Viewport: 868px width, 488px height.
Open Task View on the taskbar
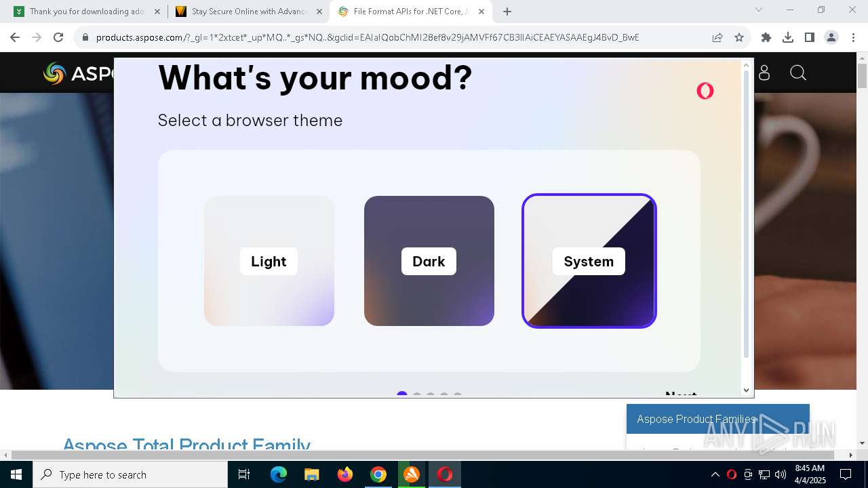tap(244, 474)
